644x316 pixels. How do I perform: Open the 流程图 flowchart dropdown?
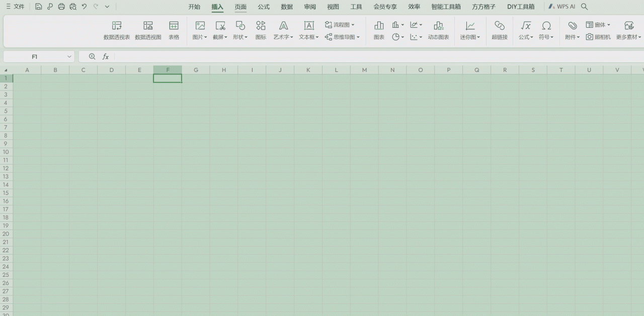340,25
